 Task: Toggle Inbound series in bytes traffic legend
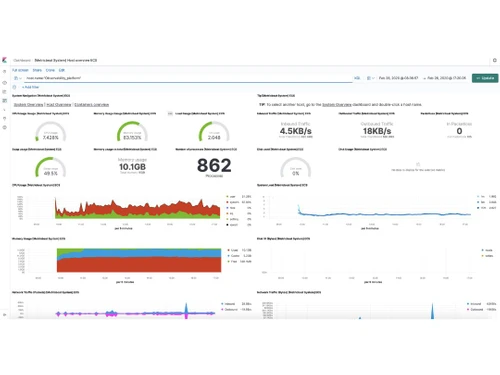click(476, 304)
